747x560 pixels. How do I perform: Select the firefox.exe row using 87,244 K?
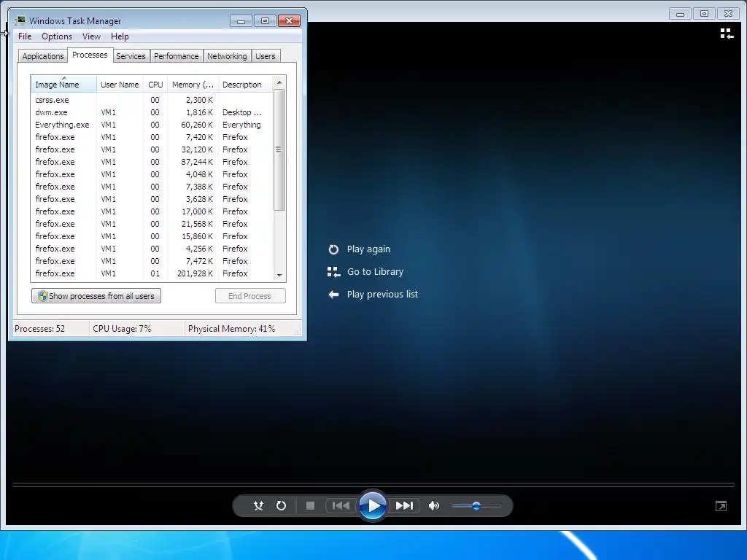pyautogui.click(x=152, y=162)
